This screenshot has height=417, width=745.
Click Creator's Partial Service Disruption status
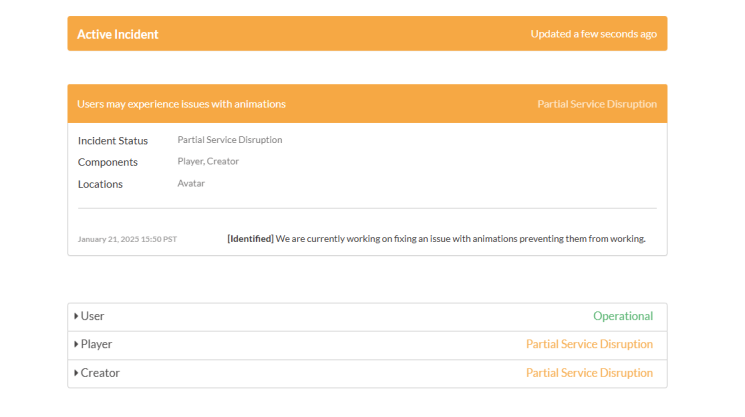coord(589,373)
